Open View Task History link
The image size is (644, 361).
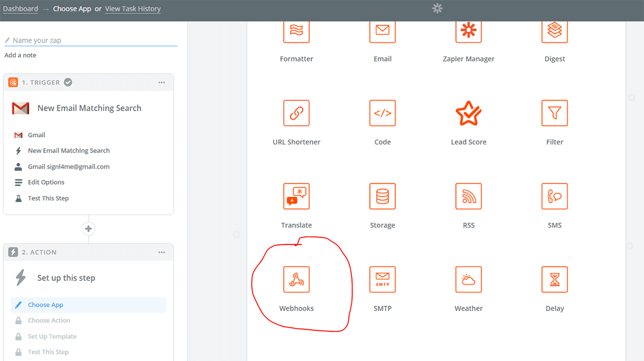coord(133,9)
